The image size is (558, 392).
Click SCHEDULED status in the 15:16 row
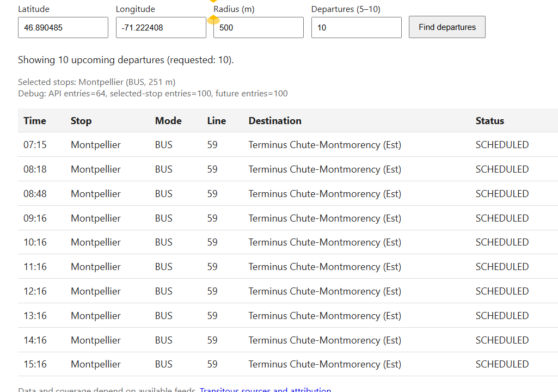point(502,364)
